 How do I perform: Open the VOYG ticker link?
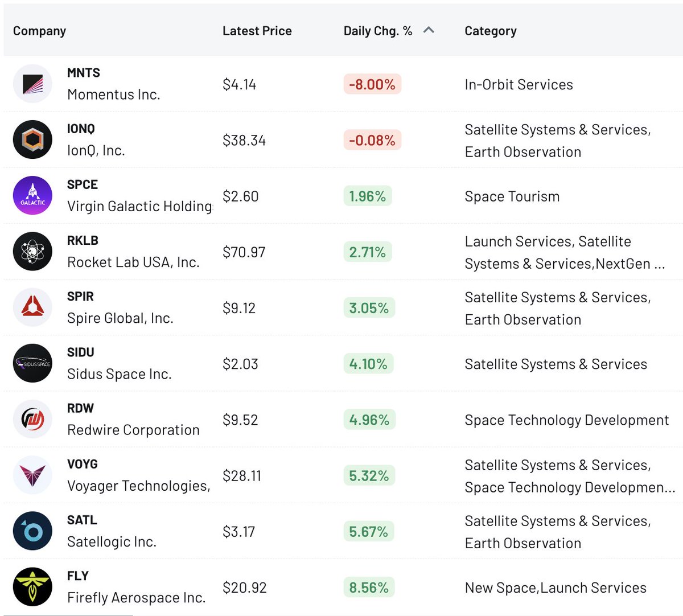click(83, 464)
